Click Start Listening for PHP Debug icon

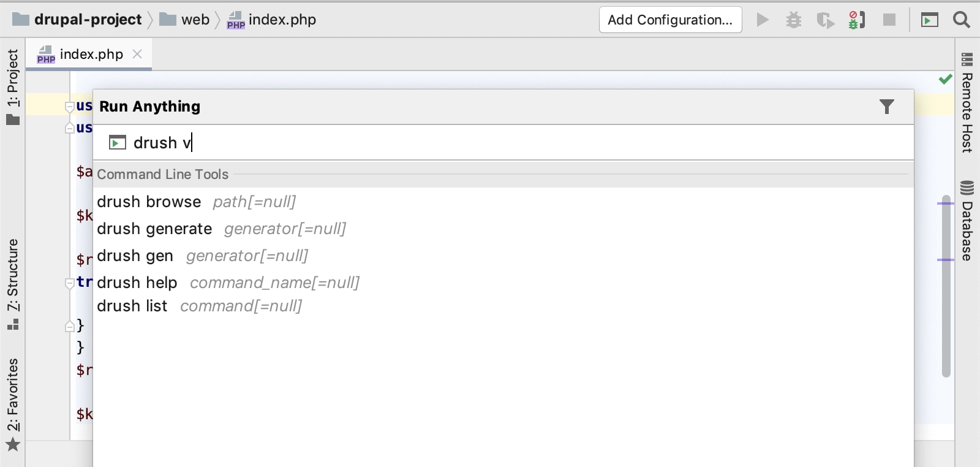tap(857, 20)
